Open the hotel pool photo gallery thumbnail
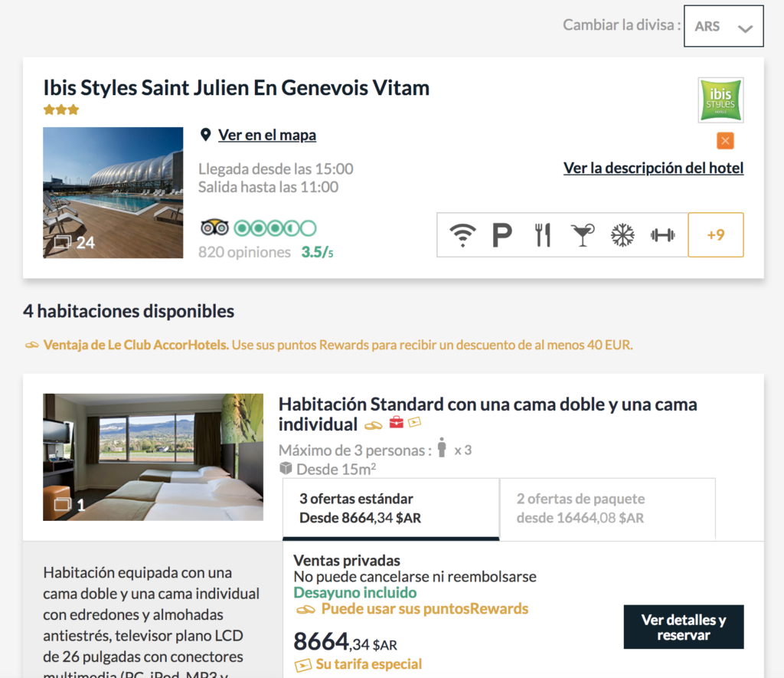Screen dimensions: 784x678 (x=113, y=192)
